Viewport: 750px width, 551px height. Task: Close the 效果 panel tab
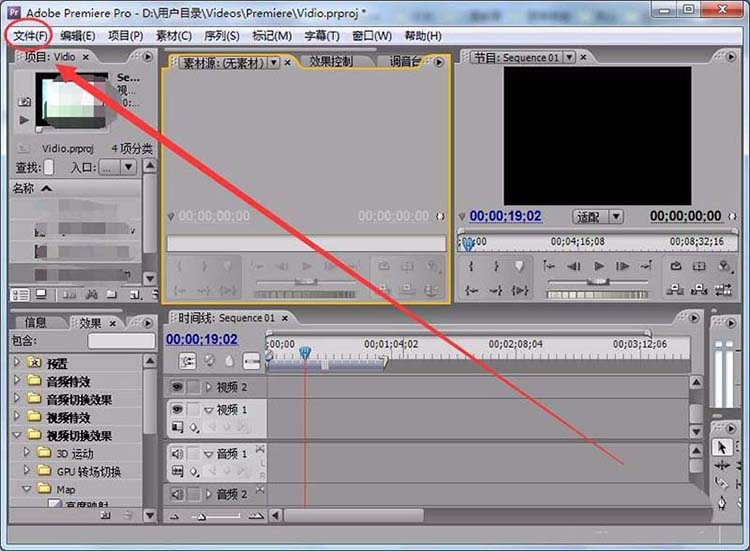[x=112, y=324]
